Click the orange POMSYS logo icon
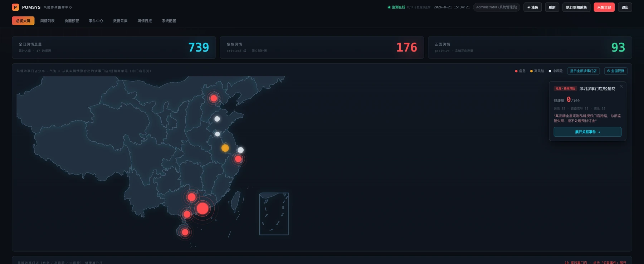The height and width of the screenshot is (264, 644). (15, 7)
